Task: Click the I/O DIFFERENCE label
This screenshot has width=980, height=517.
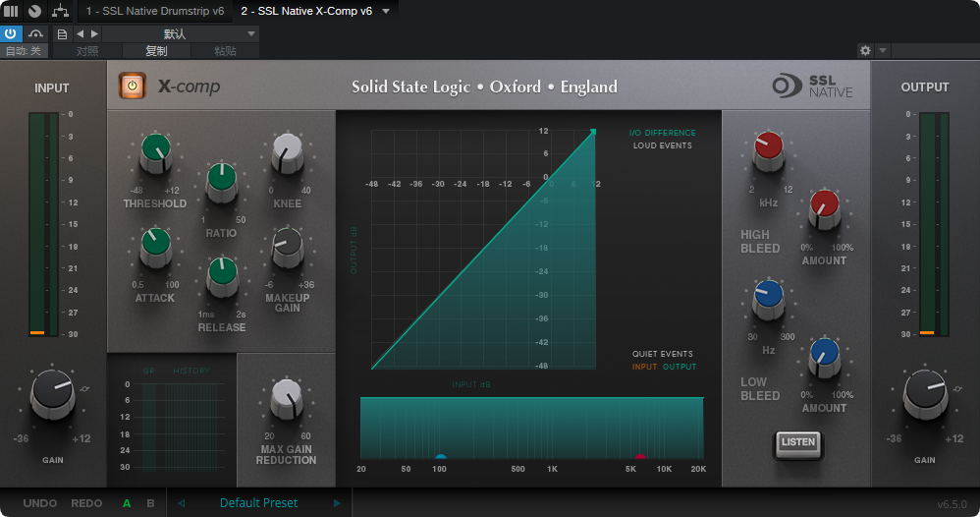Action: click(663, 133)
